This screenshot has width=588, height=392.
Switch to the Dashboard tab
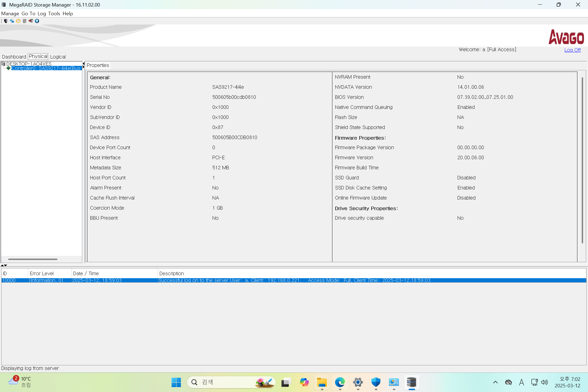14,57
